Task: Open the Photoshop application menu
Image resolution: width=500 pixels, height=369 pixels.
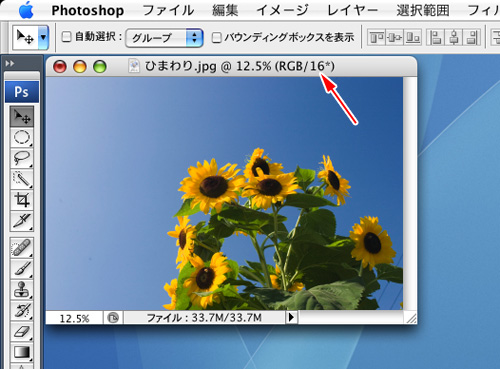Action: [x=88, y=11]
